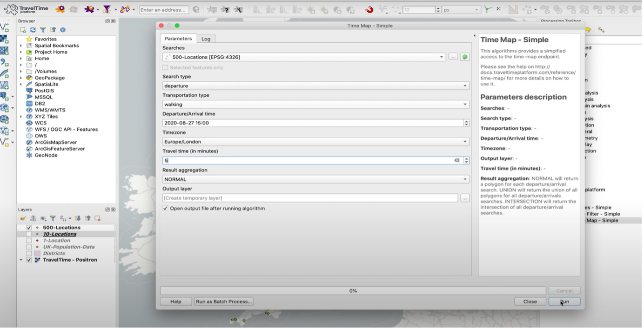Select Map - Simple in Processing Toolbox

coord(602,221)
